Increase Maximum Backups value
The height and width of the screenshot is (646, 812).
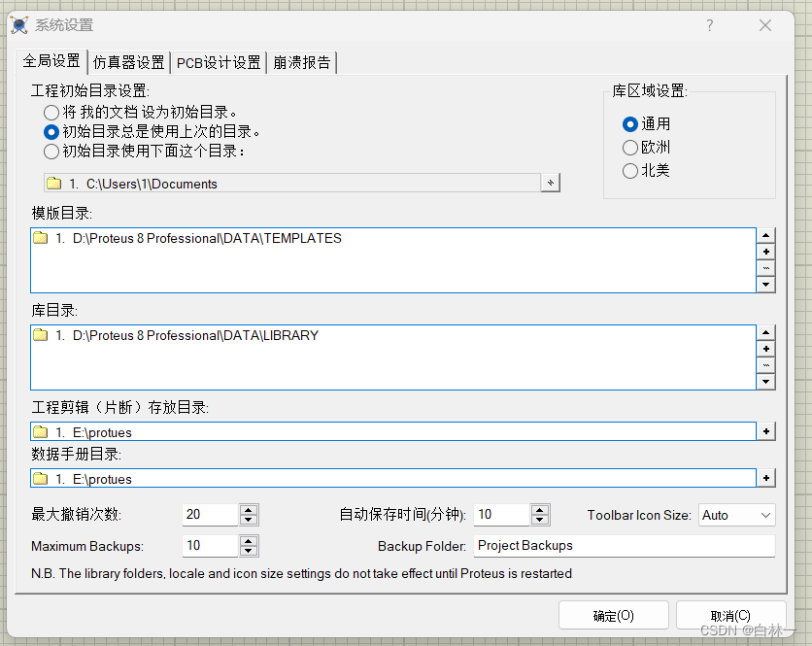click(249, 541)
